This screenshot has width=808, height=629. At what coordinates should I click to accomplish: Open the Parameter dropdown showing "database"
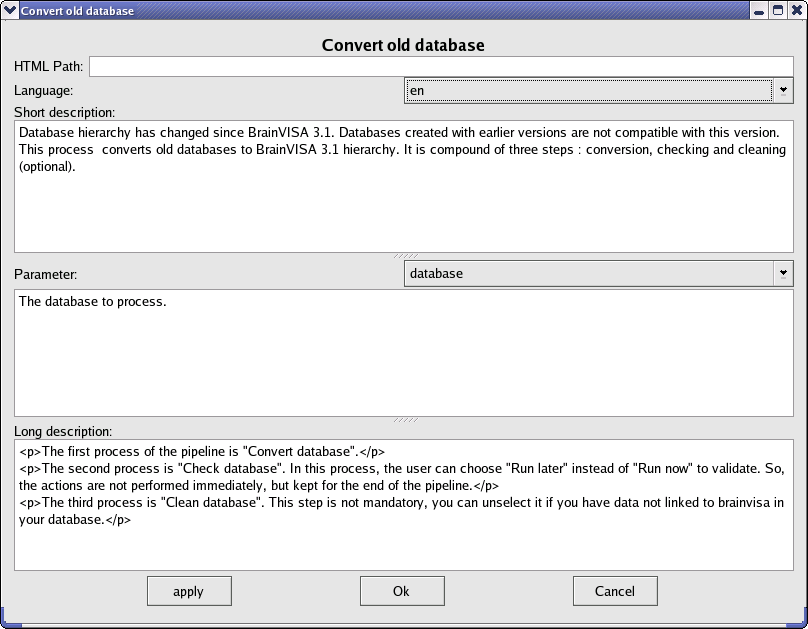590,272
